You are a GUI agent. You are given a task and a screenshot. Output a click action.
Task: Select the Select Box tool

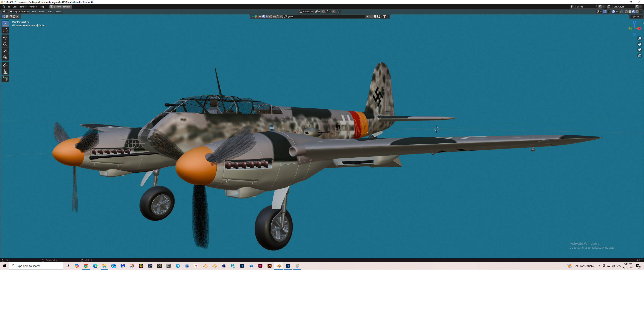click(x=5, y=24)
